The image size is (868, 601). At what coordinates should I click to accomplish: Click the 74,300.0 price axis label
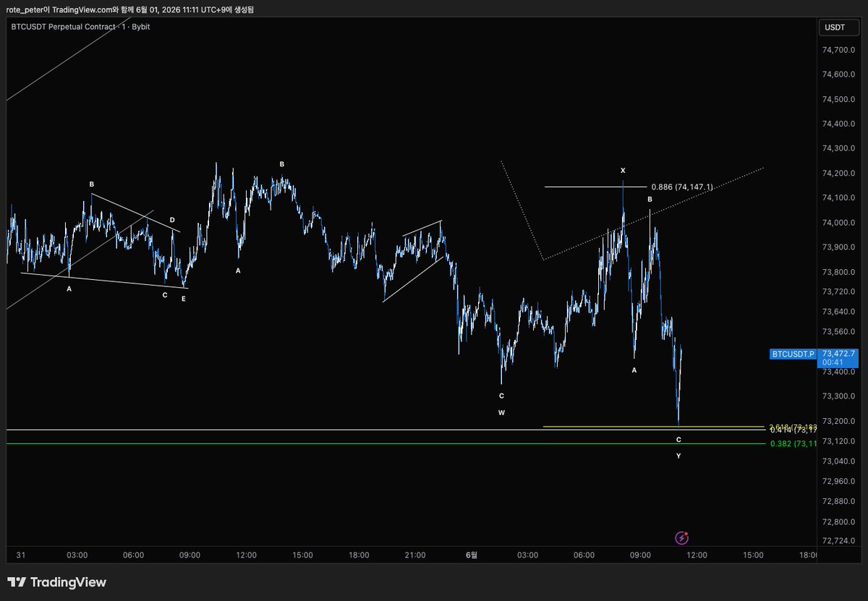pyautogui.click(x=838, y=148)
